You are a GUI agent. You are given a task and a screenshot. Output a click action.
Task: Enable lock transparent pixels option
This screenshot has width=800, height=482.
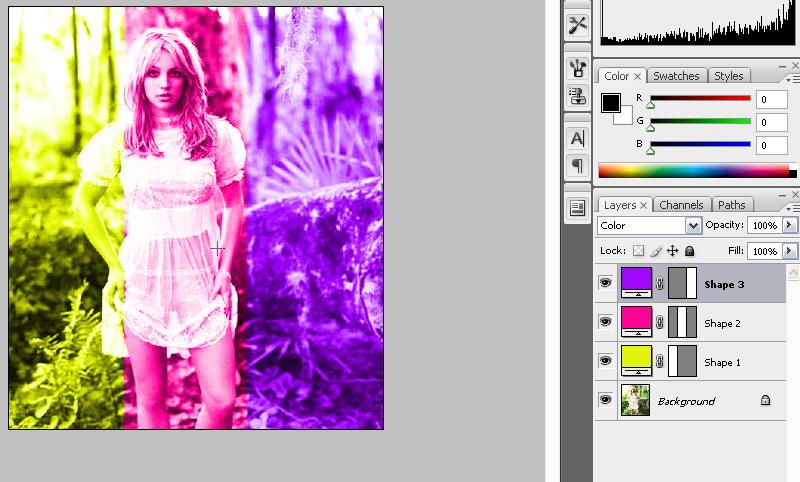click(638, 251)
